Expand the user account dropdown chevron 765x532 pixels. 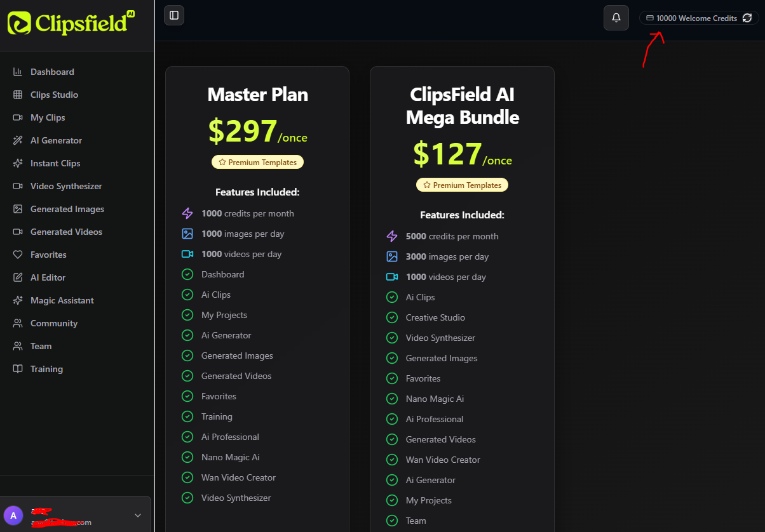coord(138,515)
